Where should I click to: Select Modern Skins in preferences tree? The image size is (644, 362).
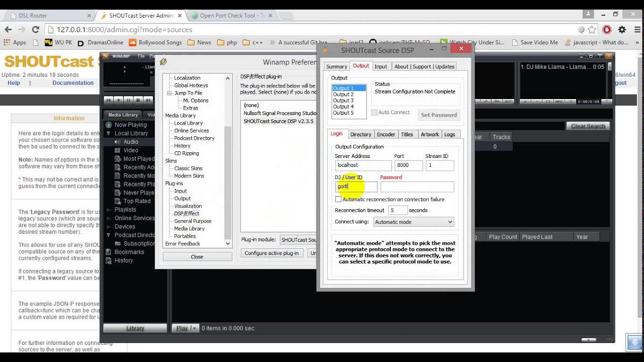pyautogui.click(x=189, y=176)
